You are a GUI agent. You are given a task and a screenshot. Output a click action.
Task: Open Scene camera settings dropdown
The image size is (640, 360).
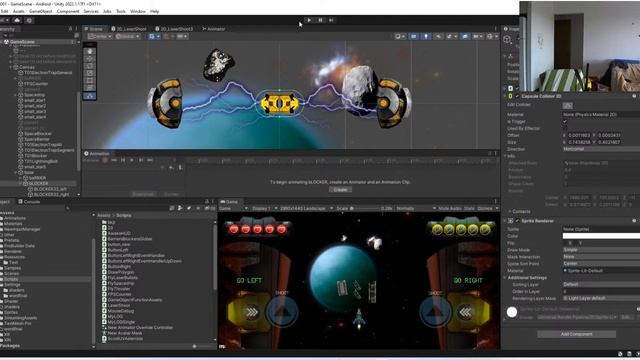(x=478, y=36)
